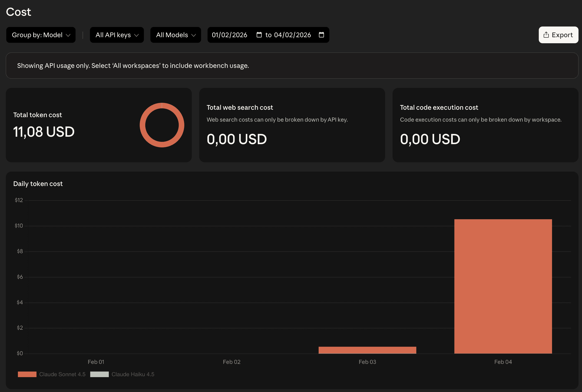
Task: Click the Total code execution cost card
Action: [x=485, y=125]
